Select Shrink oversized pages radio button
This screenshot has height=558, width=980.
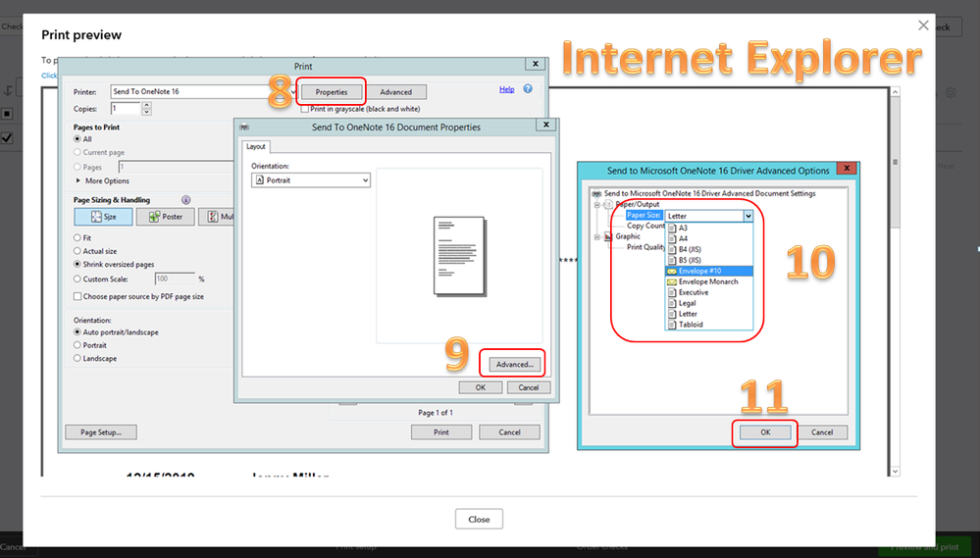[x=77, y=265]
